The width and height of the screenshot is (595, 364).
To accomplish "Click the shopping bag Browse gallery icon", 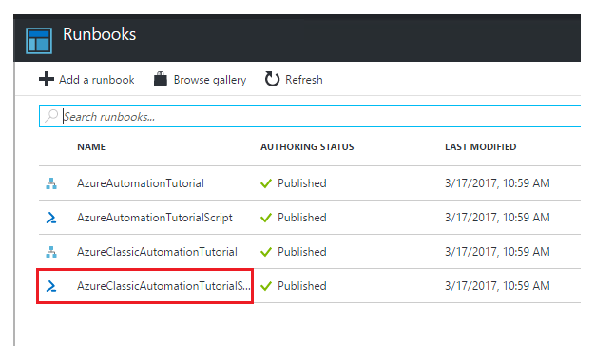I will [161, 79].
